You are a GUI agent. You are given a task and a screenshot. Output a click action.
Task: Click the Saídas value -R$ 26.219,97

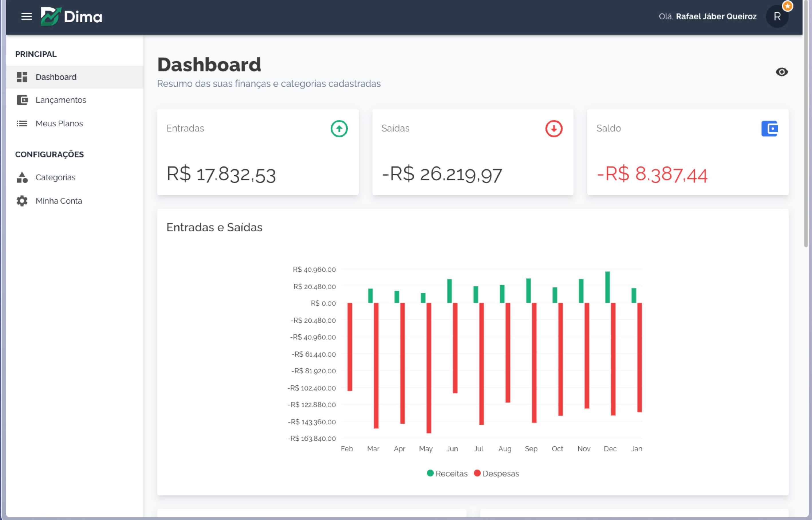(x=442, y=174)
